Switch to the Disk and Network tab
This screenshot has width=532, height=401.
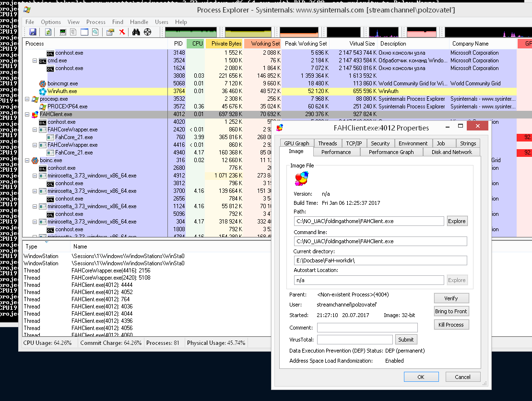[451, 152]
